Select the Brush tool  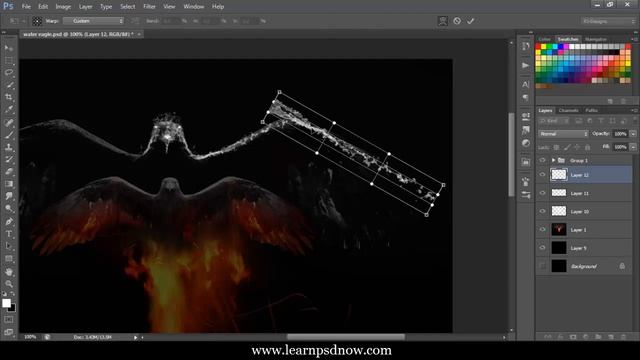click(x=9, y=135)
